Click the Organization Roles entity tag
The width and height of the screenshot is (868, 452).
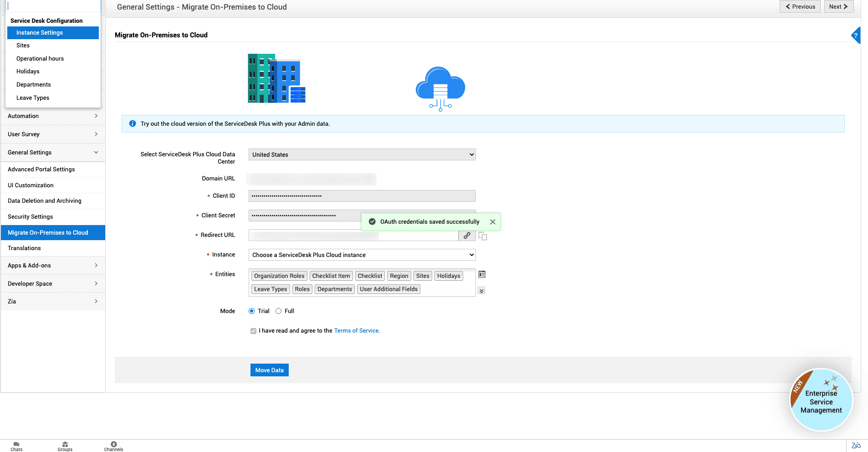tap(279, 276)
